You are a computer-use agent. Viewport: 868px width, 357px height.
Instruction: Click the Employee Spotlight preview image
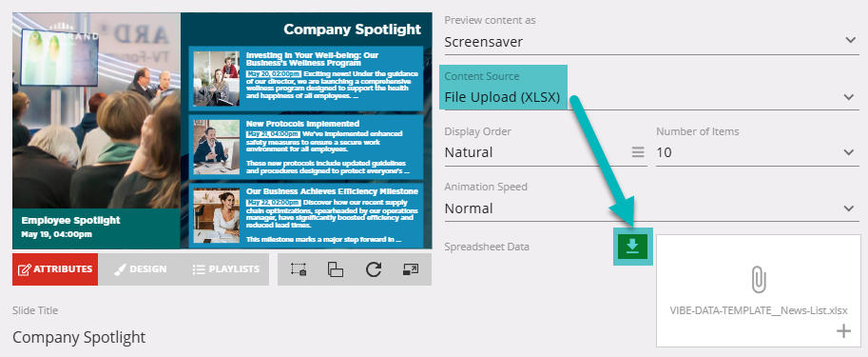click(96, 130)
